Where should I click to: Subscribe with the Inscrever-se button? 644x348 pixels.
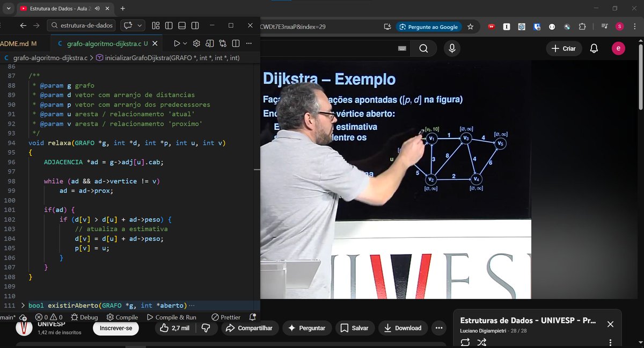[116, 328]
